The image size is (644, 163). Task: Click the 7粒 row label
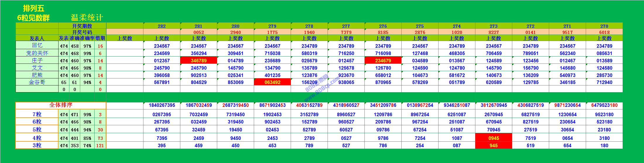point(37,114)
